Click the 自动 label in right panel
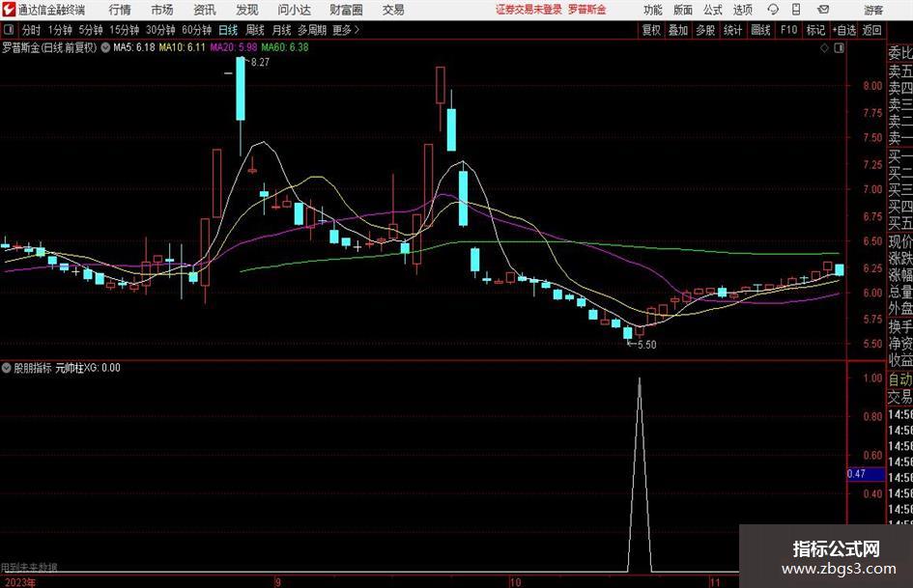 (900, 379)
